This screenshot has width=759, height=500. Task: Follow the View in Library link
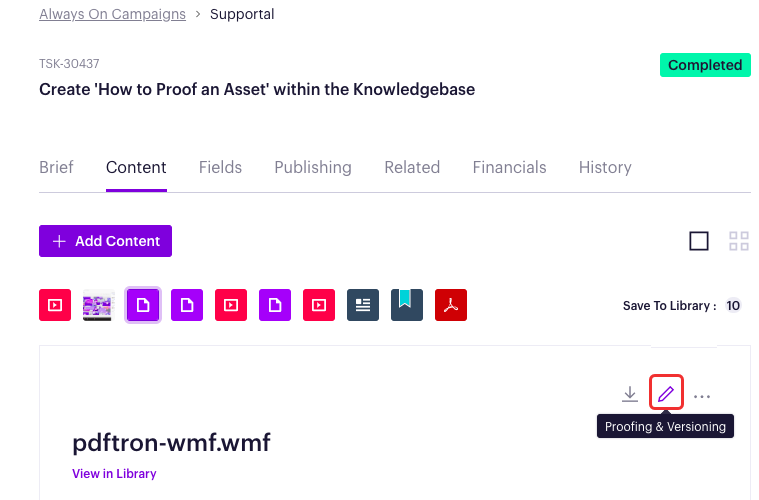coord(114,473)
